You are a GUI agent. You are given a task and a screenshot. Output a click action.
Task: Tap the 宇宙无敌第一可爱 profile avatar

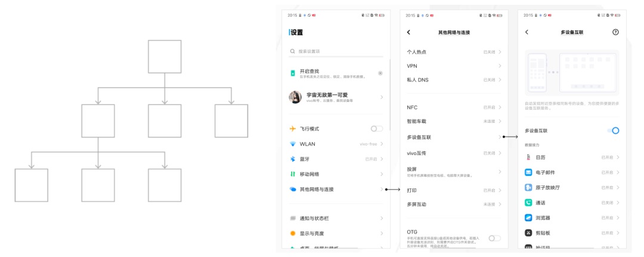pos(295,97)
